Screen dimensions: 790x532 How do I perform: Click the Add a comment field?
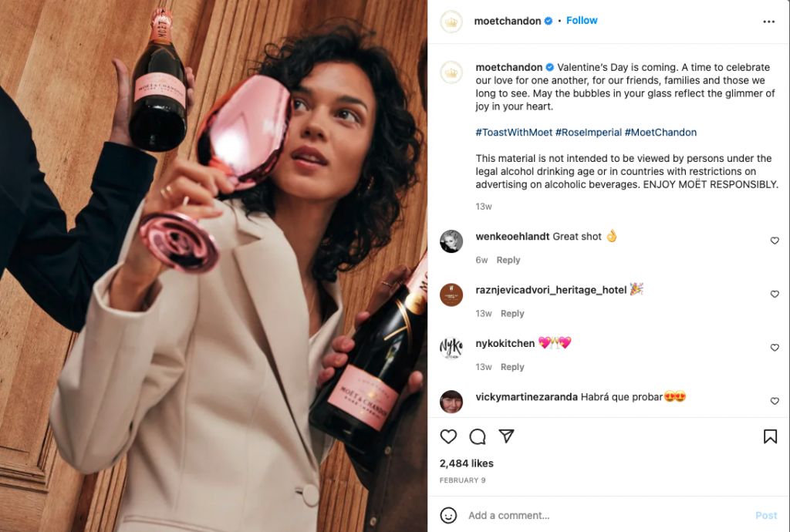(540, 515)
